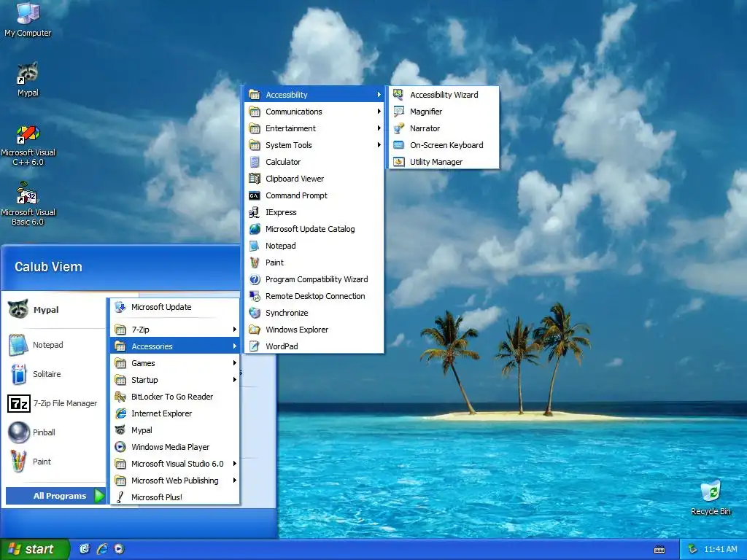Expand the Accessibility submenu folder

tap(314, 95)
